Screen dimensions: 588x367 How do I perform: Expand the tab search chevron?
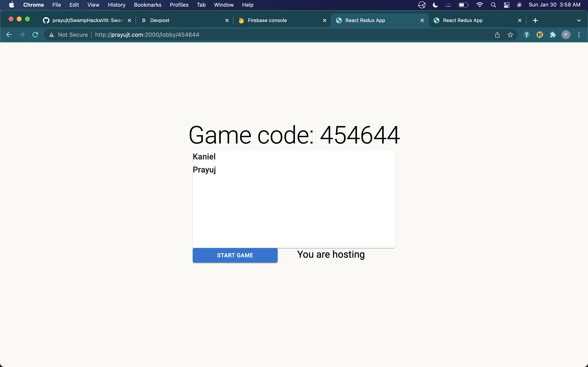click(579, 20)
